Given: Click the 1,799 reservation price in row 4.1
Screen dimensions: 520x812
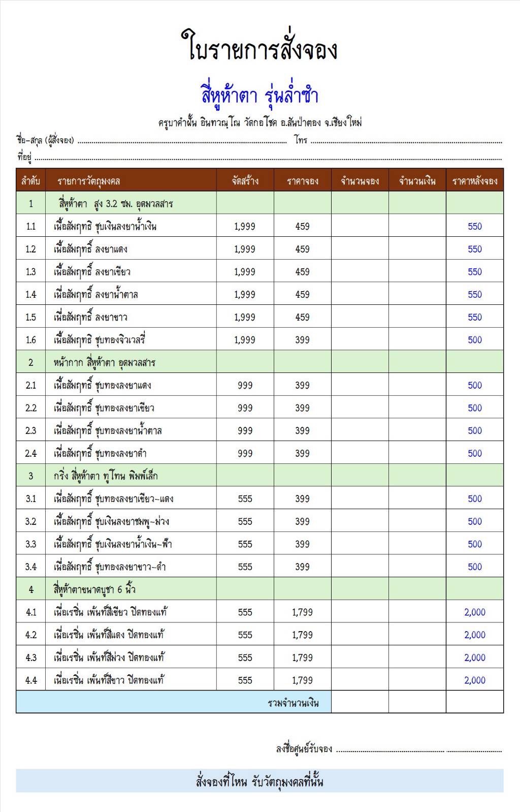Looking at the screenshot, I should (x=302, y=612).
